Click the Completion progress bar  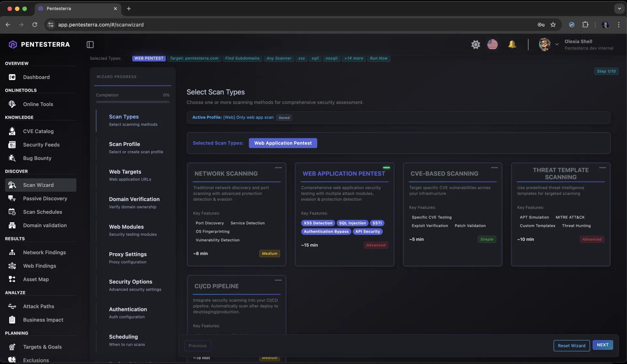(x=133, y=102)
